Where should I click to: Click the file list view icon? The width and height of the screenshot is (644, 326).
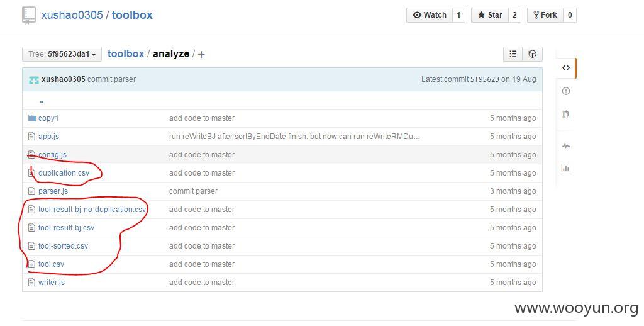click(513, 54)
